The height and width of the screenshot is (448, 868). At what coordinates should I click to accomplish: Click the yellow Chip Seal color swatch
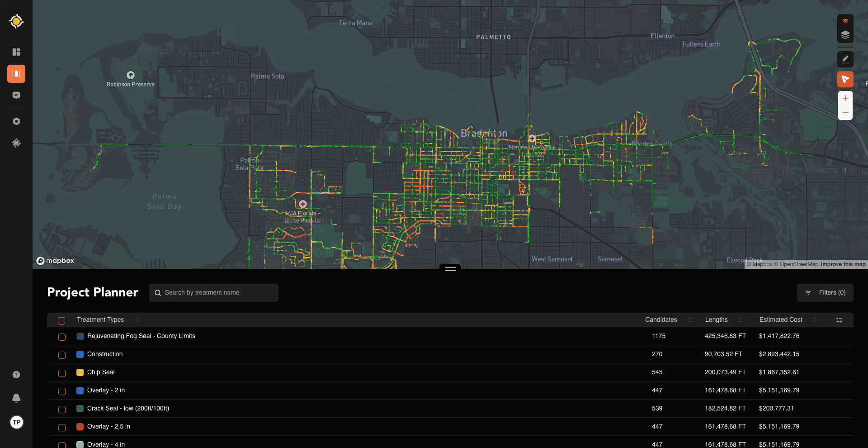point(80,372)
